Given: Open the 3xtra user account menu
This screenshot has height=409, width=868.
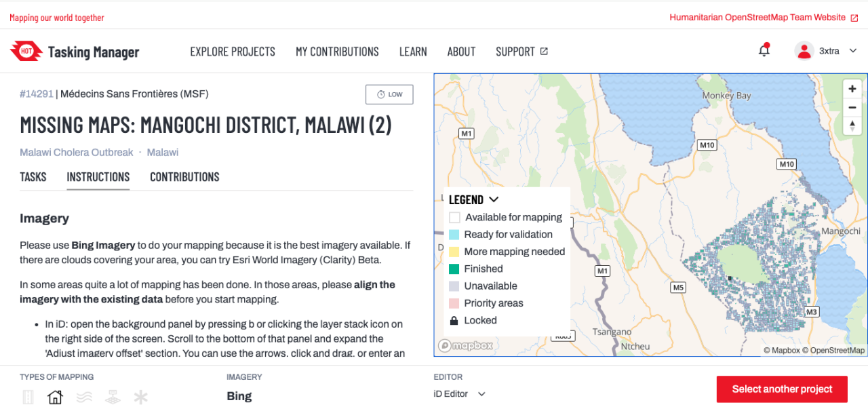Looking at the screenshot, I should click(827, 51).
